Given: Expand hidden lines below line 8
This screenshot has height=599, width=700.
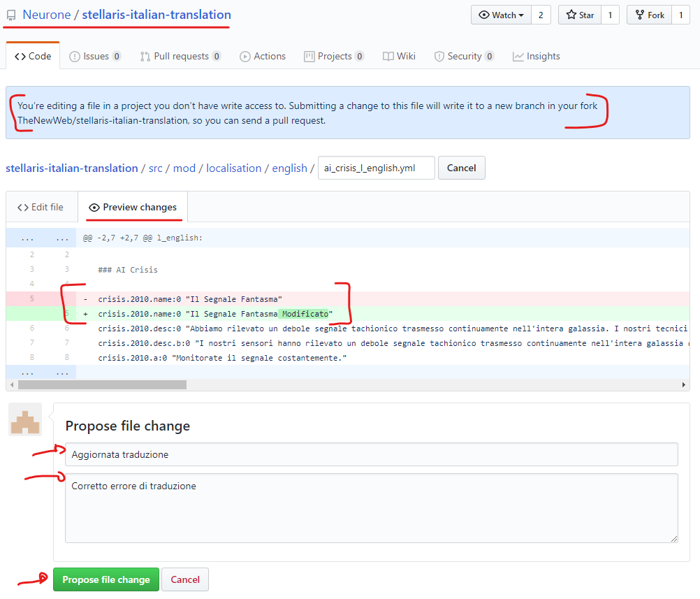Looking at the screenshot, I should pos(41,372).
